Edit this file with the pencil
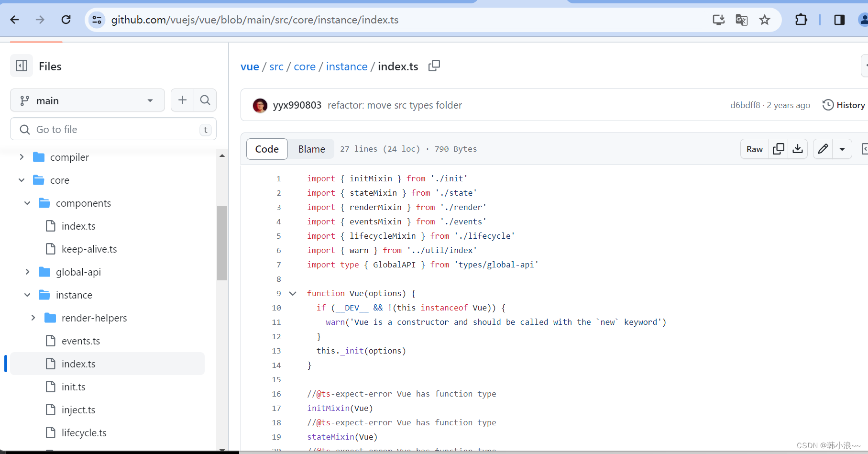868x454 pixels. tap(823, 149)
